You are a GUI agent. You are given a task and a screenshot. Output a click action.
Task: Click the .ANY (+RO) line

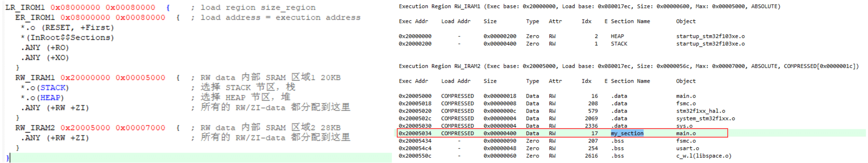(x=45, y=47)
